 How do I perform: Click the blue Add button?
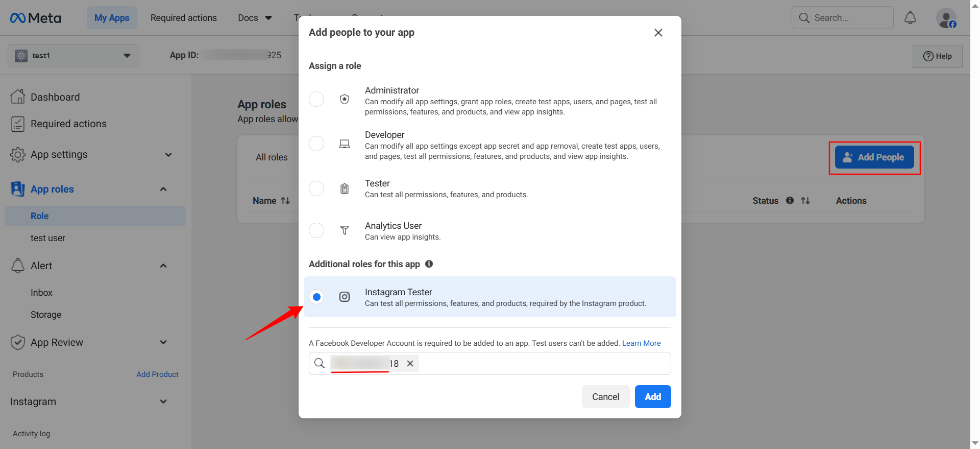point(652,397)
